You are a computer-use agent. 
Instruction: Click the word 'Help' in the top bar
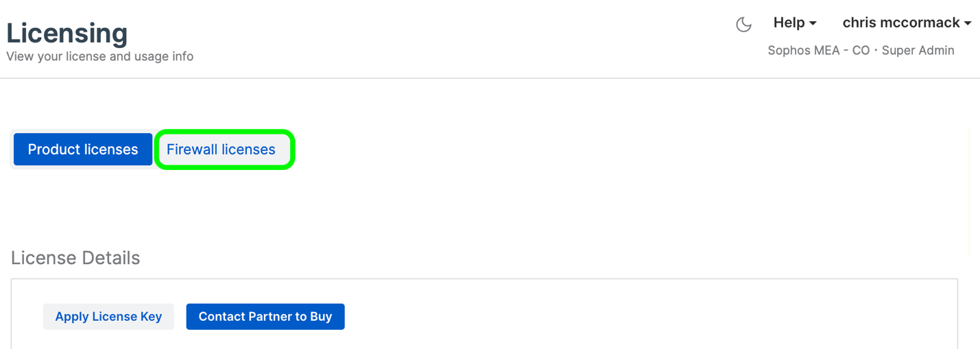pyautogui.click(x=789, y=23)
